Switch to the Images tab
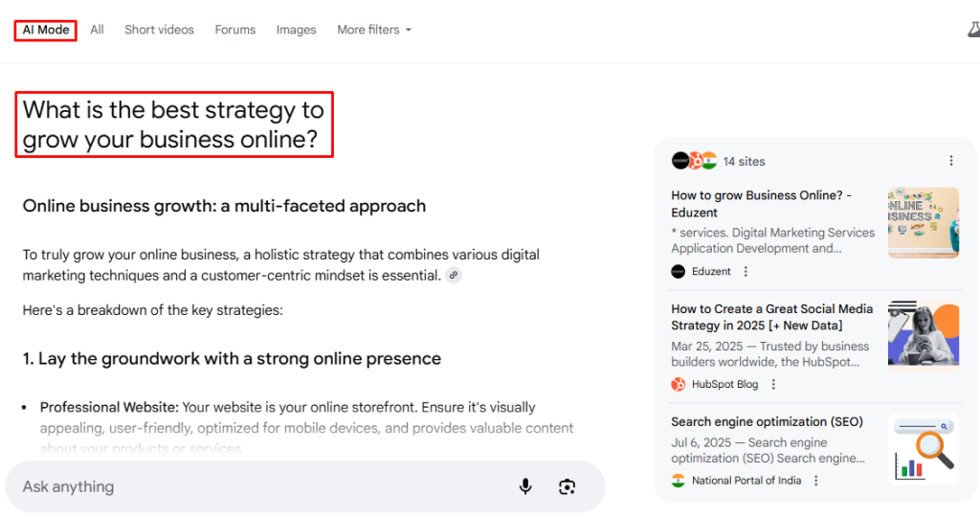The image size is (980, 517). tap(297, 30)
